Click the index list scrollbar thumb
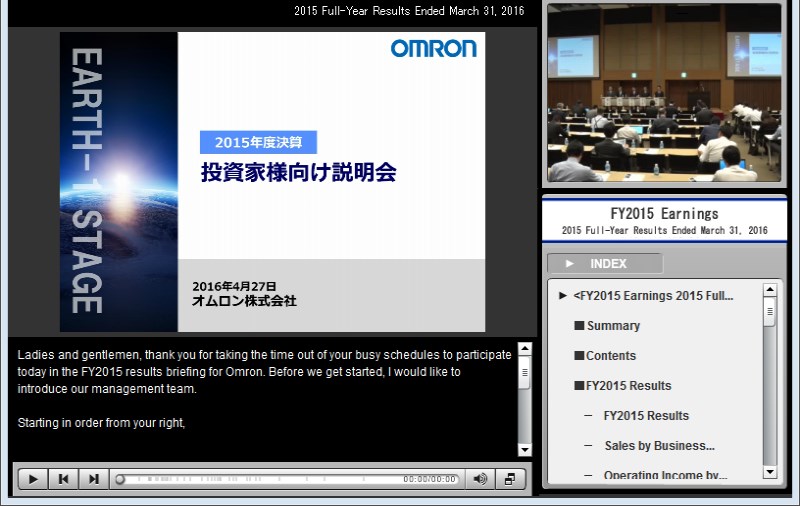This screenshot has height=506, width=800. pyautogui.click(x=770, y=311)
